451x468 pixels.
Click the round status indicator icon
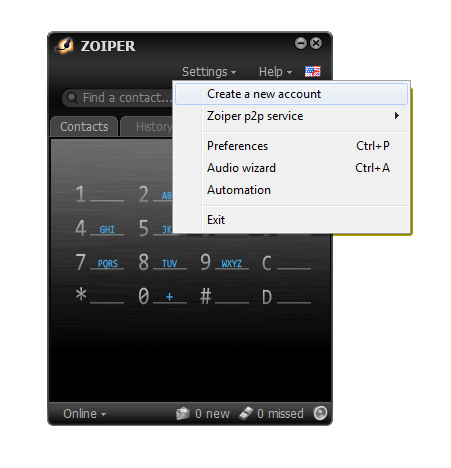[x=320, y=413]
